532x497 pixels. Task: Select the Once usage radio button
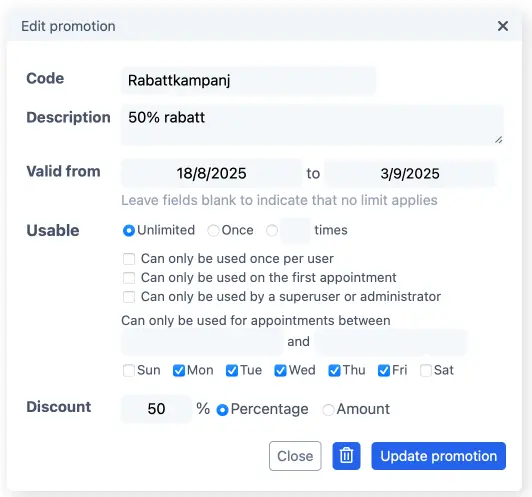(213, 231)
